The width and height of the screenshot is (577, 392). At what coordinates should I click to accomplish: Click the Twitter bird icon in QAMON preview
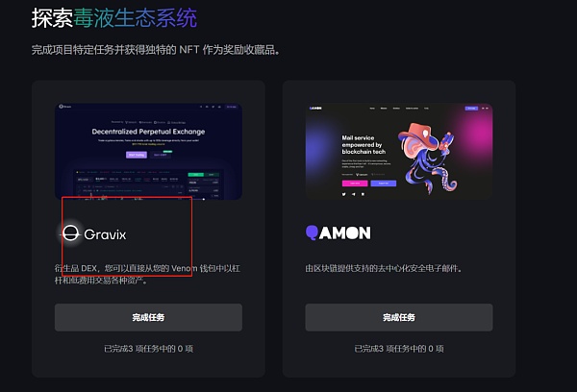[x=343, y=194]
